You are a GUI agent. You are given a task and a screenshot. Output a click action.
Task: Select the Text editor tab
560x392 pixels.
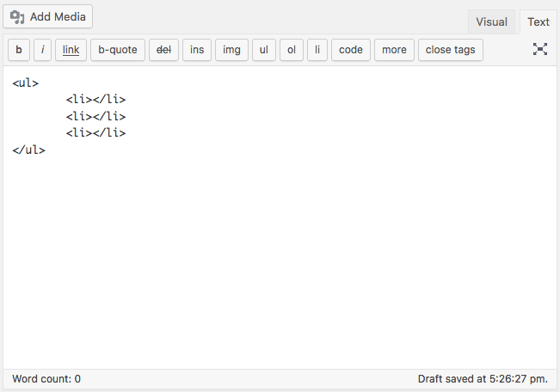point(538,21)
